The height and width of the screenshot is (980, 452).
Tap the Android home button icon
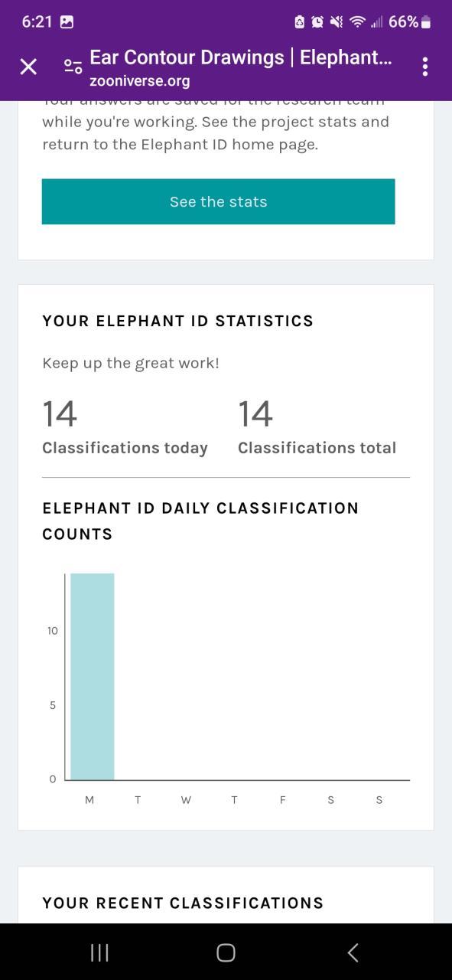pyautogui.click(x=226, y=952)
